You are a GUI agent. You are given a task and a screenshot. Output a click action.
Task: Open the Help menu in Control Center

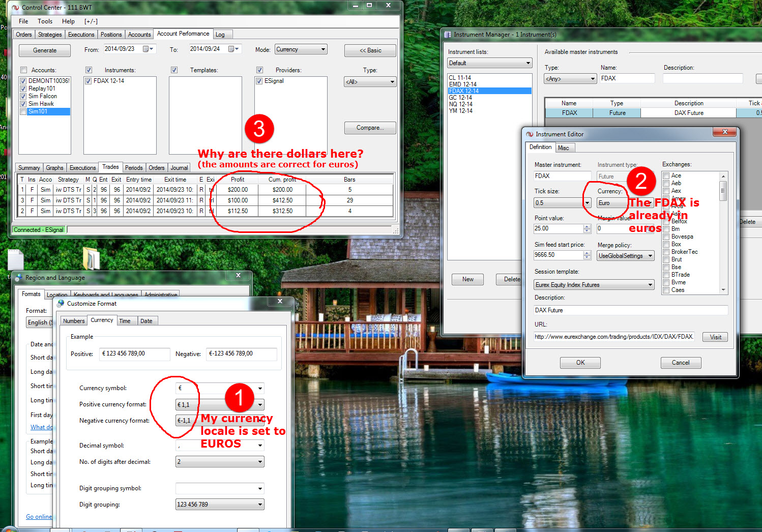[68, 21]
